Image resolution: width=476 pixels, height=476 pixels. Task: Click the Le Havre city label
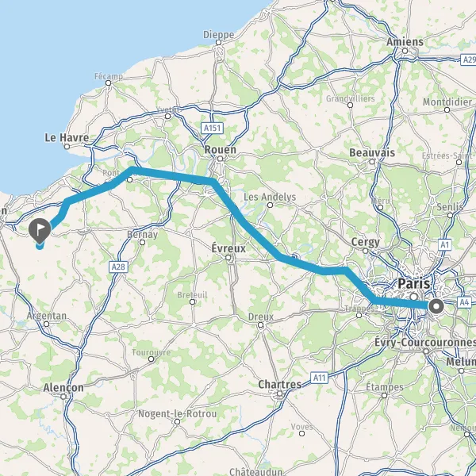click(x=67, y=137)
